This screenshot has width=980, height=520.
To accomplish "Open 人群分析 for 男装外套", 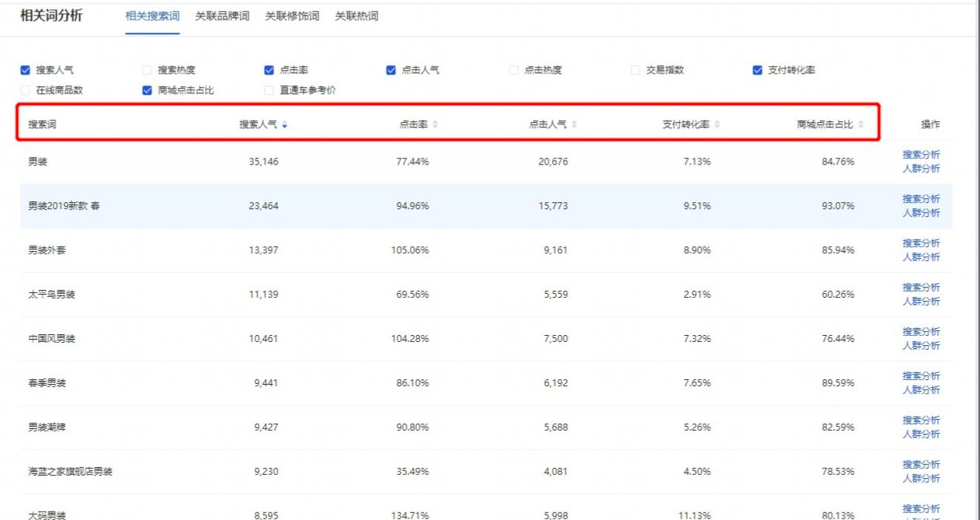I will point(922,255).
